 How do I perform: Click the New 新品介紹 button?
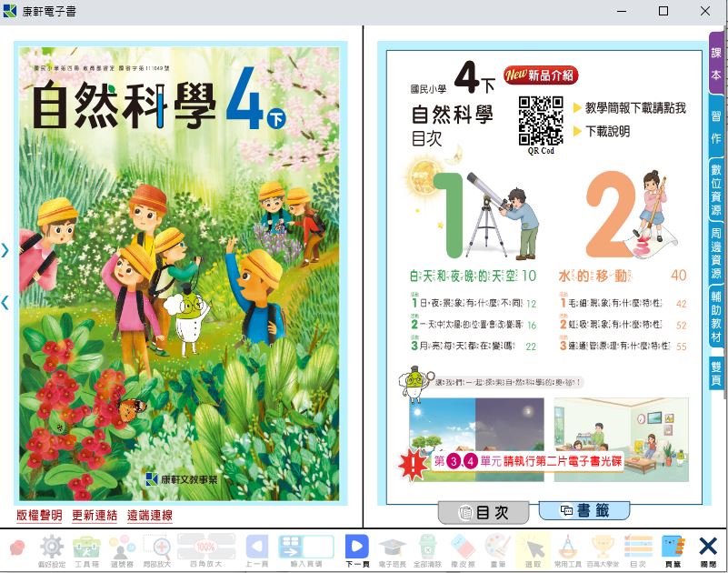click(541, 75)
